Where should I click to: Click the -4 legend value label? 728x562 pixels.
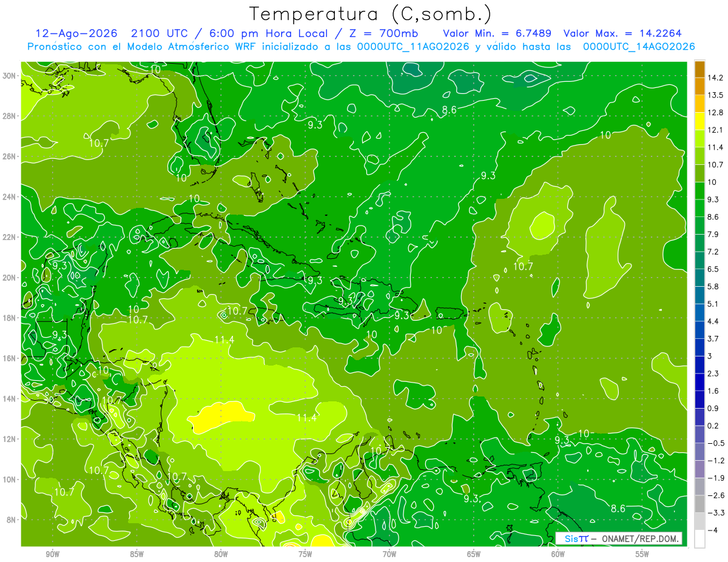click(712, 530)
